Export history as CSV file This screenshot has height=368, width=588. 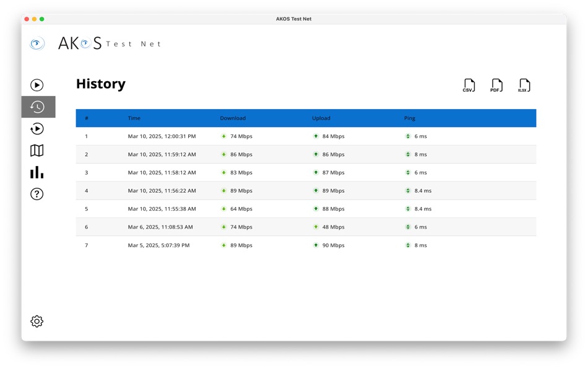469,85
